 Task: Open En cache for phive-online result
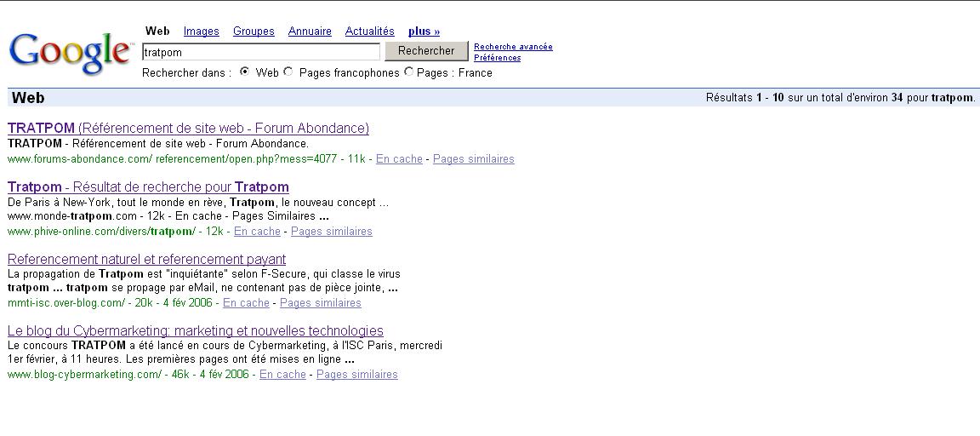258,232
